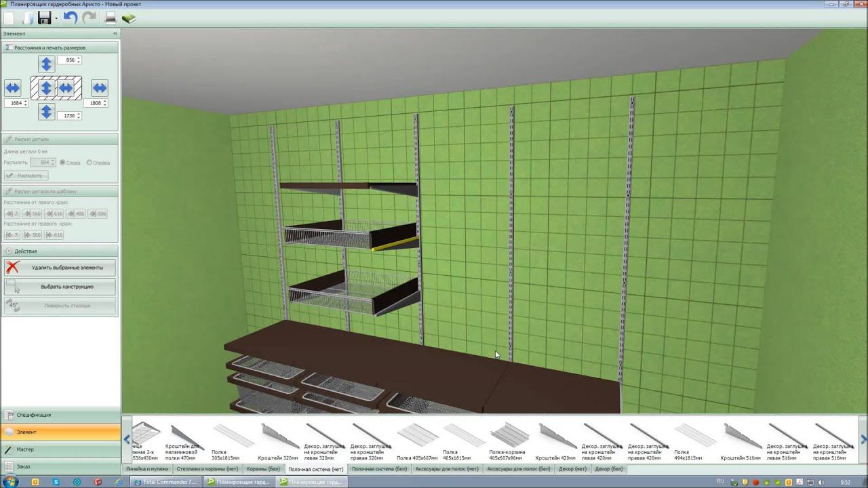Select the Полка 494x1815мм item
The height and width of the screenshot is (488, 868).
click(695, 441)
